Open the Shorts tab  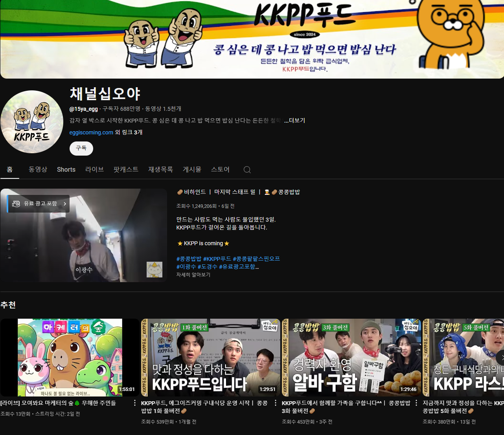[x=66, y=169]
